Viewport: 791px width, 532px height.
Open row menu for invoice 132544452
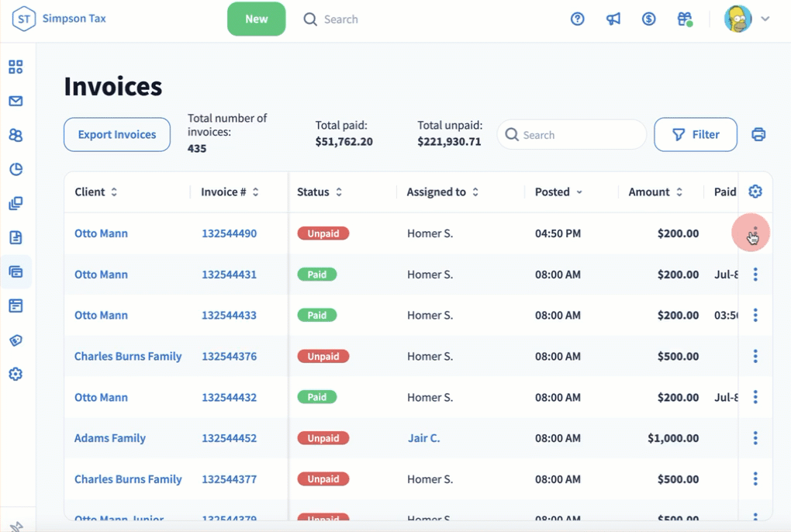point(755,438)
